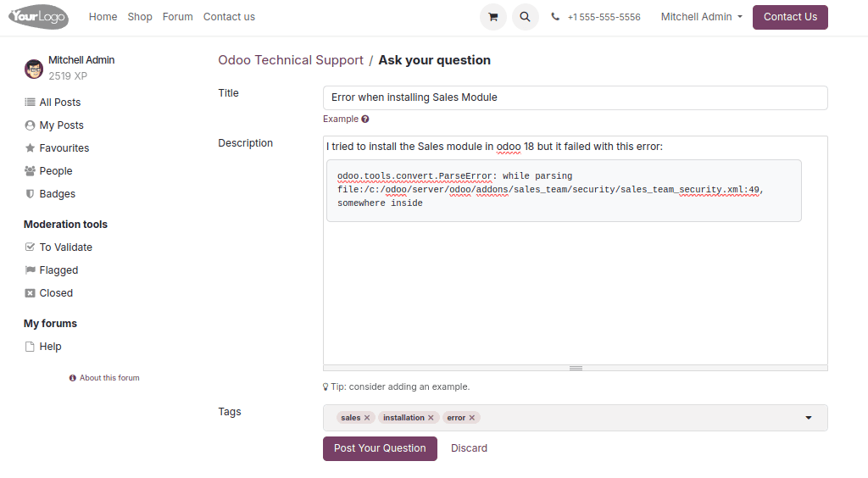Click the YourLogo site logo
The image size is (868, 478).
tap(39, 17)
